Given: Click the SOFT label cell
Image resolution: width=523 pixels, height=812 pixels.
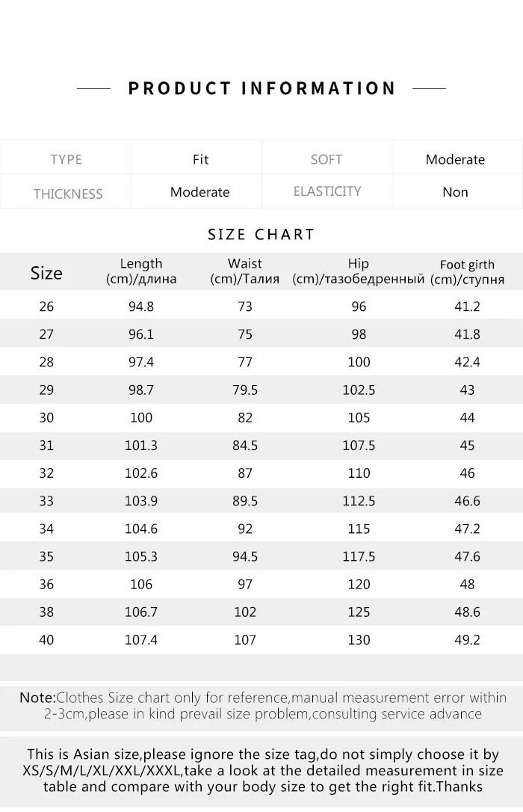Looking at the screenshot, I should pos(327,159).
